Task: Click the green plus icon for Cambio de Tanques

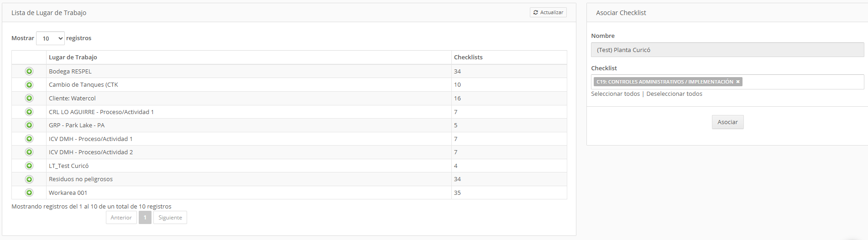Action: pos(29,85)
